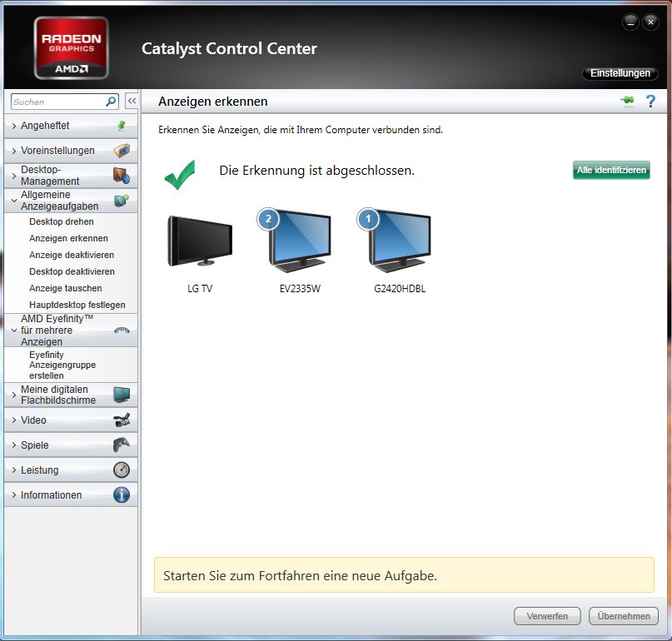Expand the Video section
Screen dimensions: 672x641
pyautogui.click(x=14, y=420)
